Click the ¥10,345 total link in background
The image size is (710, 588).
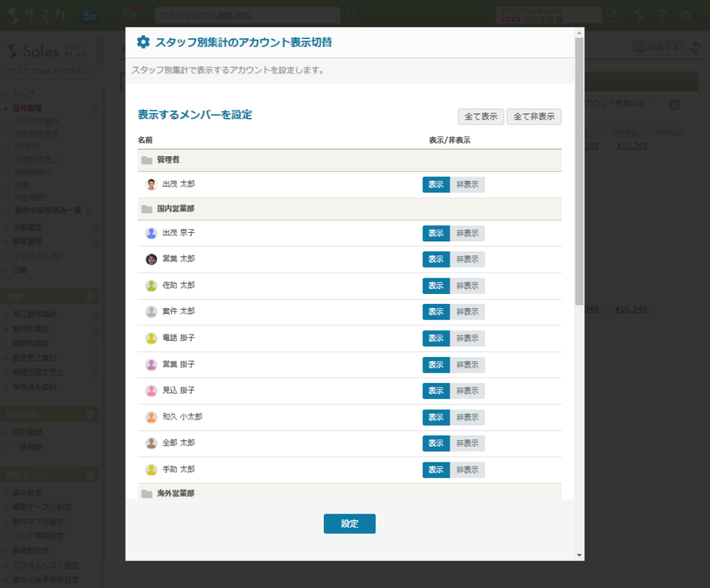coord(630,310)
